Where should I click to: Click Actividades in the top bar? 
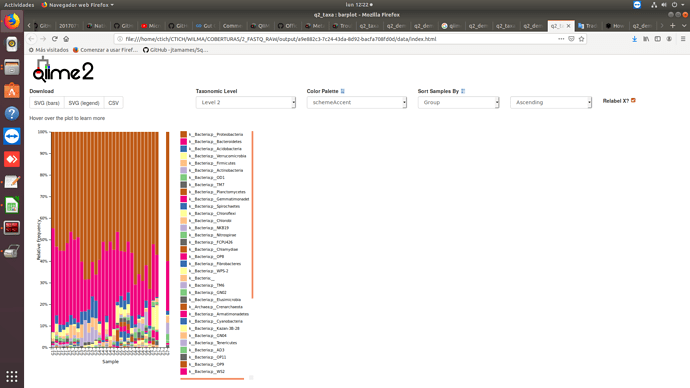[x=19, y=5]
